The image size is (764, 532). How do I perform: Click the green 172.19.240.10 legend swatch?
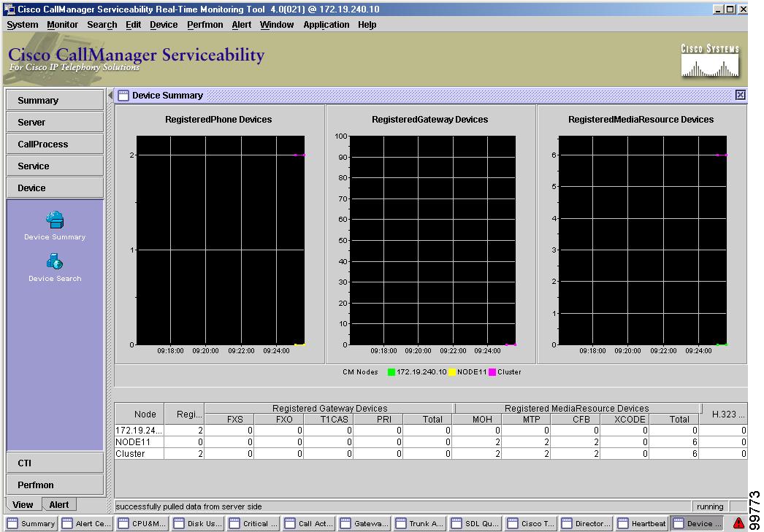point(391,372)
